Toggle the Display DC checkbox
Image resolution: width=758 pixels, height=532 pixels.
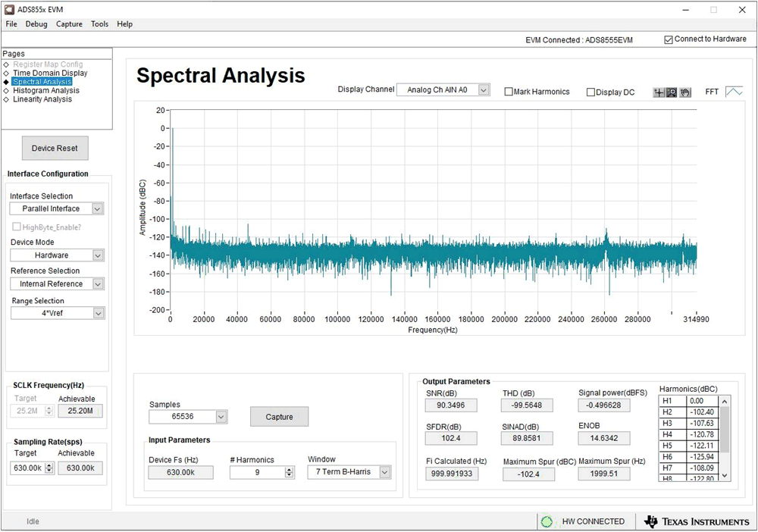pos(591,92)
